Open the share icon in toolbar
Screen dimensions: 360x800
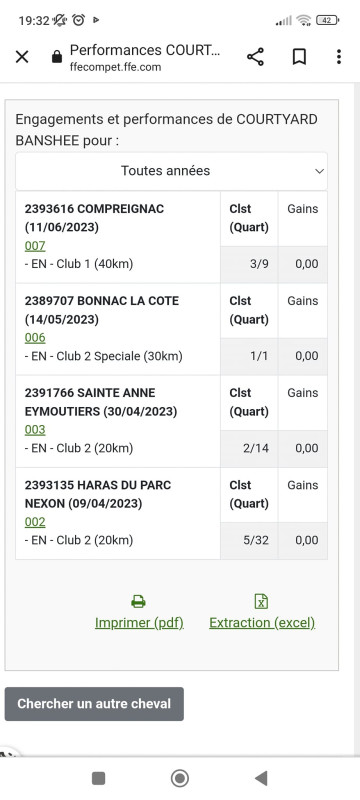(255, 57)
